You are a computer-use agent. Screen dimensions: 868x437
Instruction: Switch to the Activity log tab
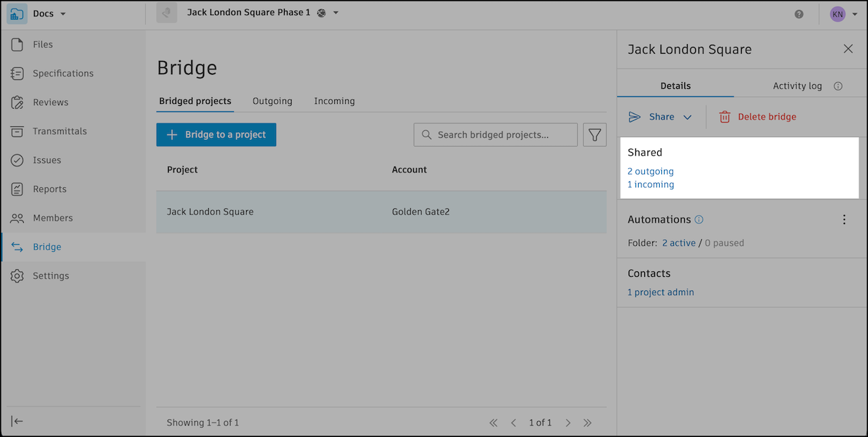click(x=797, y=86)
